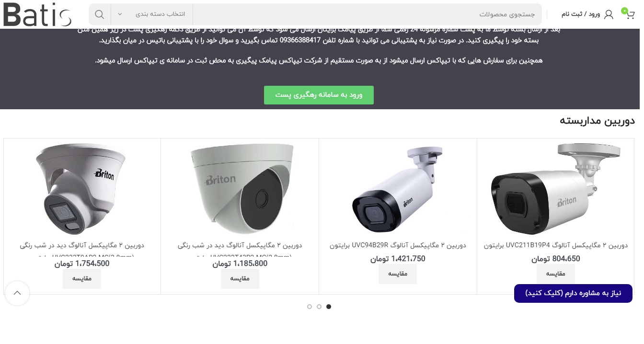
Task: Open the UVC211B19P4 bullet camera thumbnail
Action: pyautogui.click(x=556, y=189)
